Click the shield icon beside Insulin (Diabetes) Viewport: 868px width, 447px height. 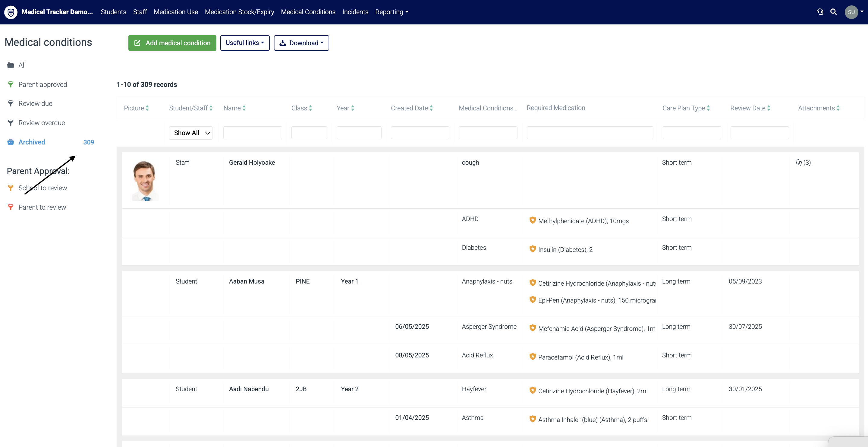click(532, 249)
